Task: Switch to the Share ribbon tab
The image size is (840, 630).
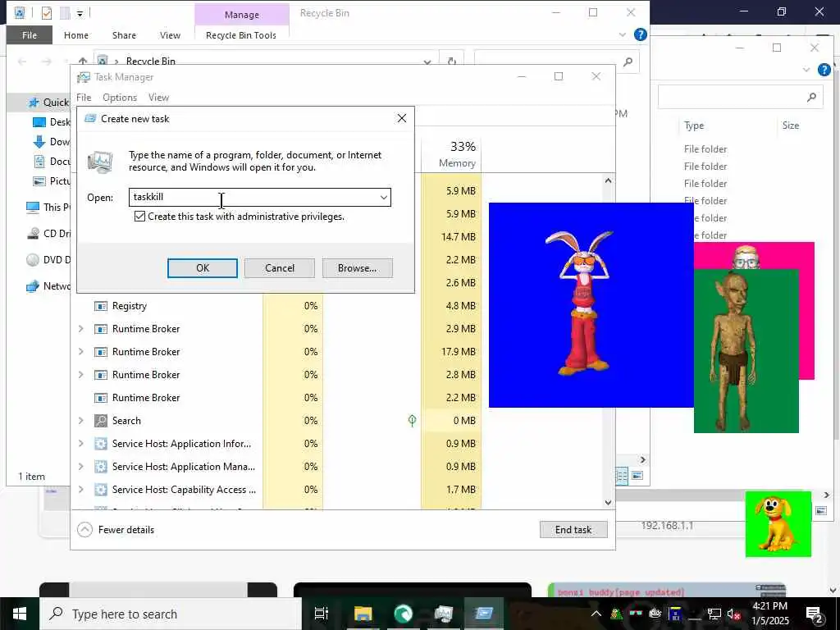Action: coord(124,35)
